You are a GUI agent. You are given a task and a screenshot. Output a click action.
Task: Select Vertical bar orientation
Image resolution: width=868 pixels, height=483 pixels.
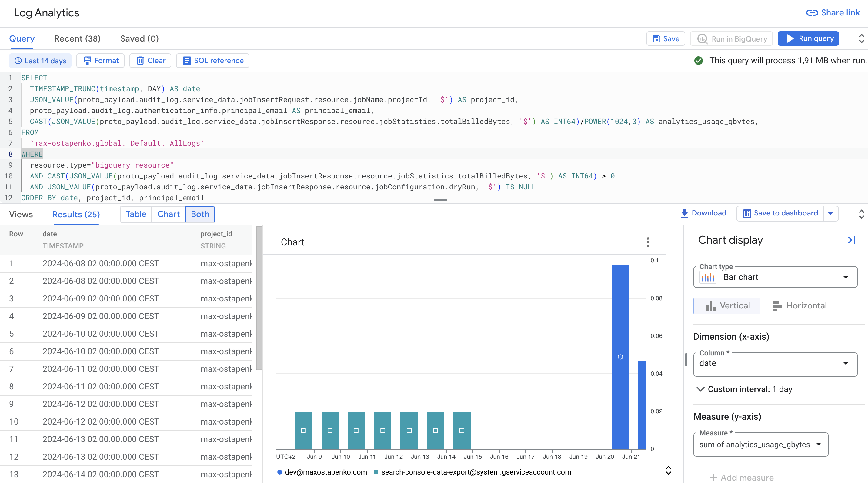click(727, 306)
